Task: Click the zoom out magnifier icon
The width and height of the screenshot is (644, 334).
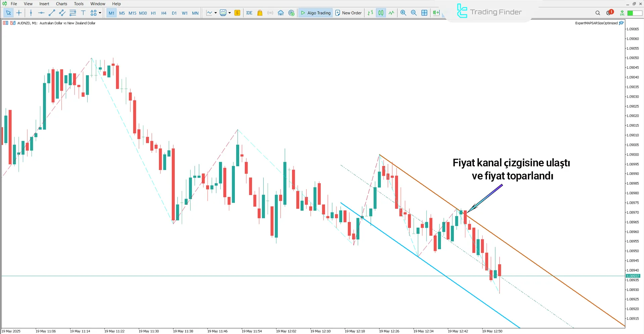Action: [414, 13]
